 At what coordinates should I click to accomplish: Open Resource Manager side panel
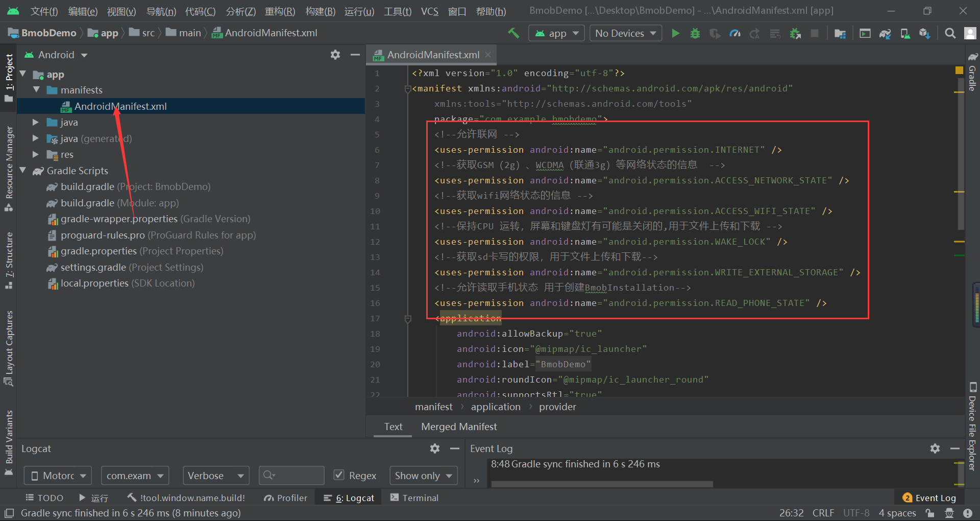[x=9, y=169]
